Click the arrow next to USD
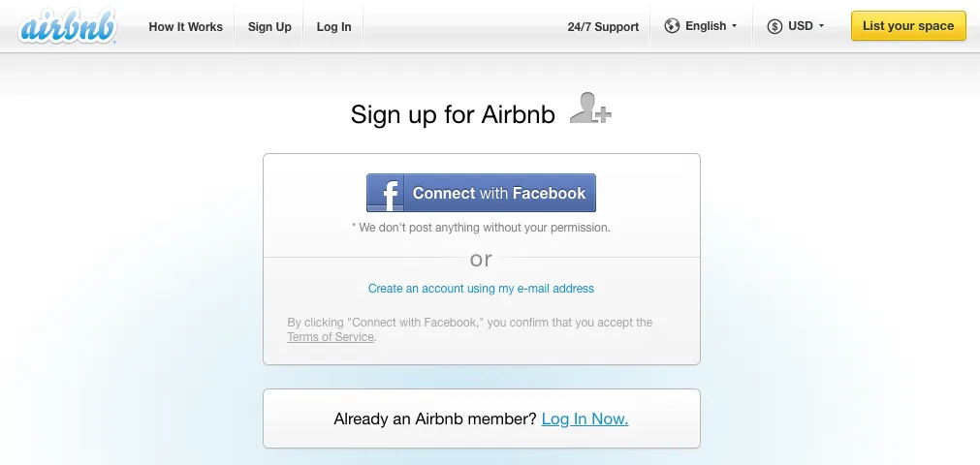 point(822,26)
